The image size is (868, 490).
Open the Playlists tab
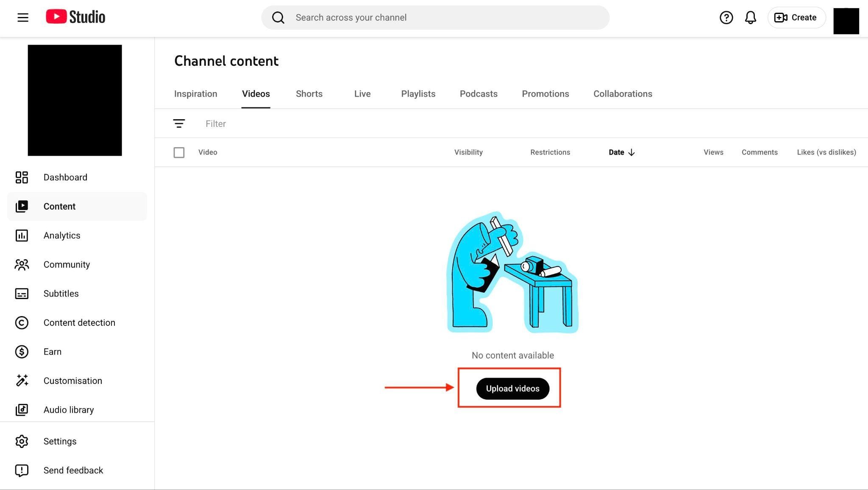click(418, 94)
